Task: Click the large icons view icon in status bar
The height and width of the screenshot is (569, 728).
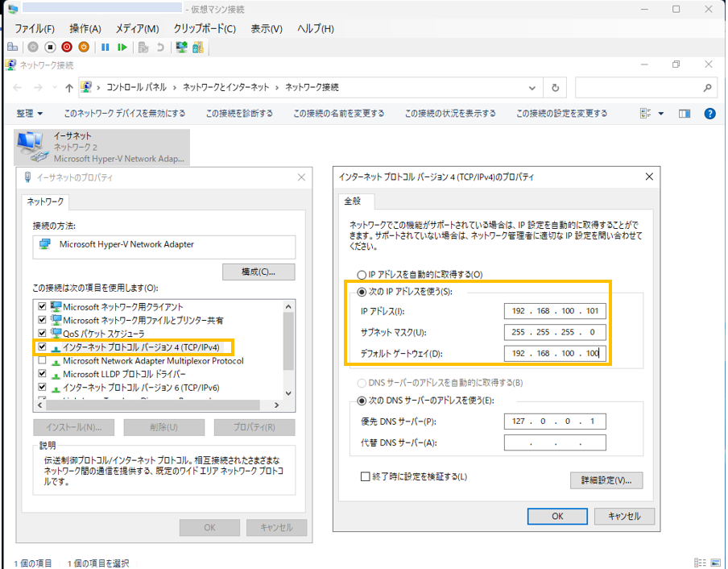Action: [x=715, y=563]
